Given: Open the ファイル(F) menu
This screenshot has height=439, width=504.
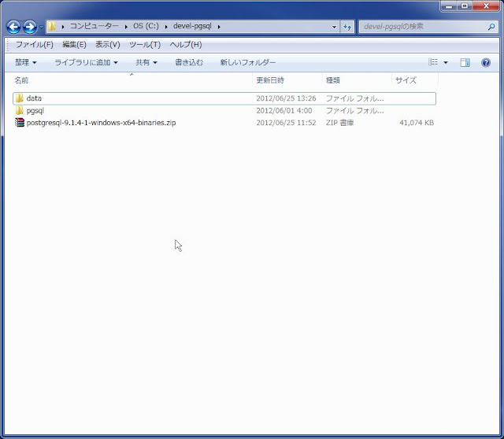Looking at the screenshot, I should pos(35,45).
